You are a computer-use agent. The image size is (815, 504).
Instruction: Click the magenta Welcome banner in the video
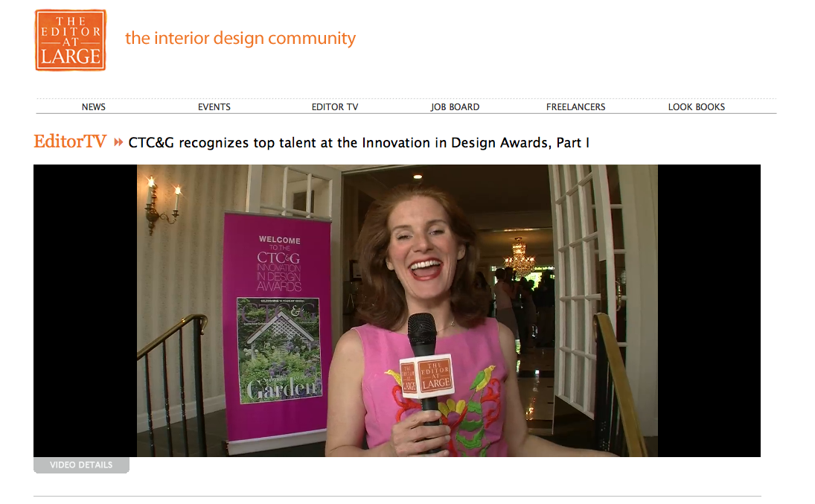279,253
